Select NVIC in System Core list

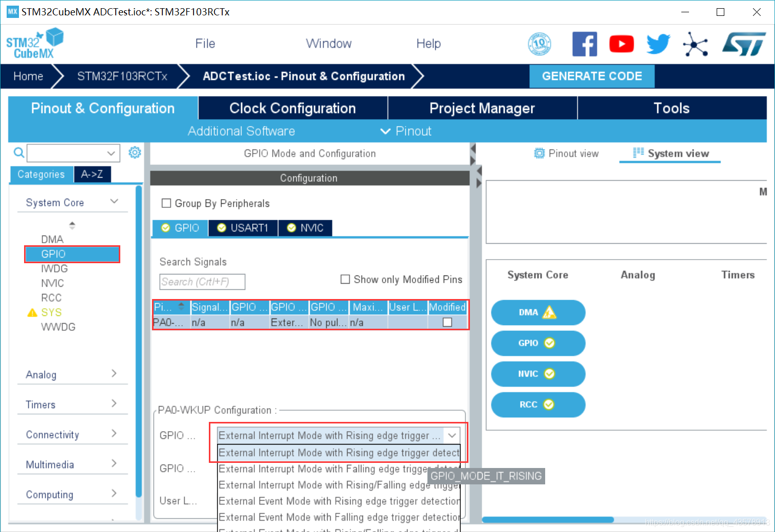coord(52,283)
